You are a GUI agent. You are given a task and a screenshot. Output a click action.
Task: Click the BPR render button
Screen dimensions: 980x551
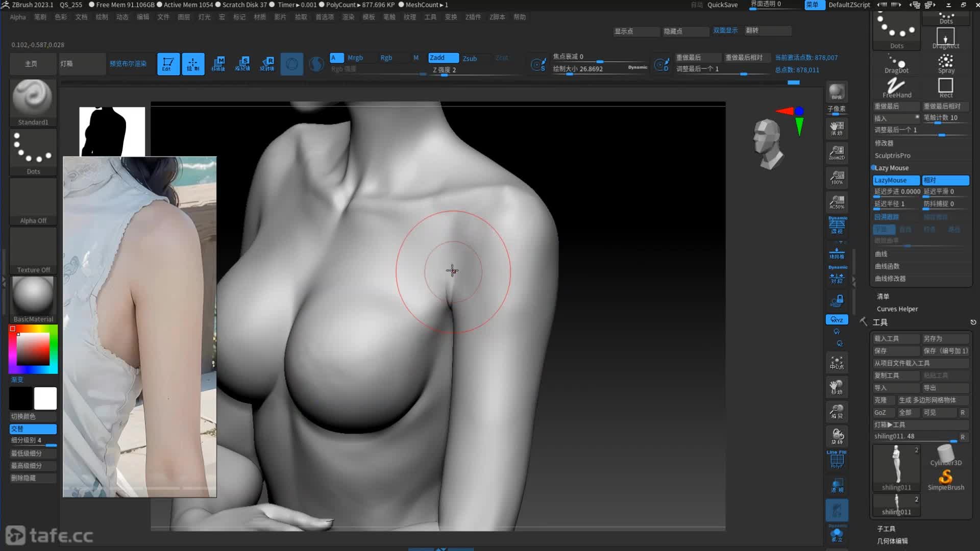pos(837,92)
